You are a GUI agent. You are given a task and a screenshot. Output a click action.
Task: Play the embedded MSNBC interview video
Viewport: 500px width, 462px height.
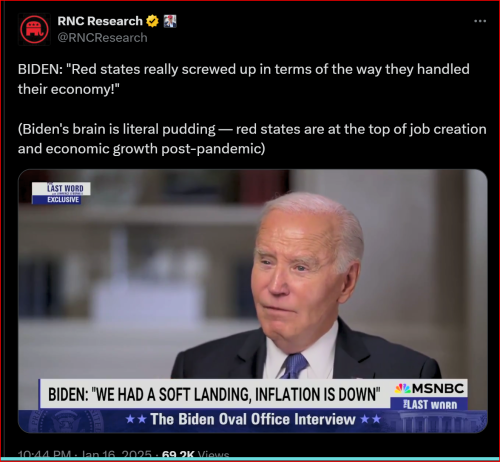pyautogui.click(x=253, y=301)
